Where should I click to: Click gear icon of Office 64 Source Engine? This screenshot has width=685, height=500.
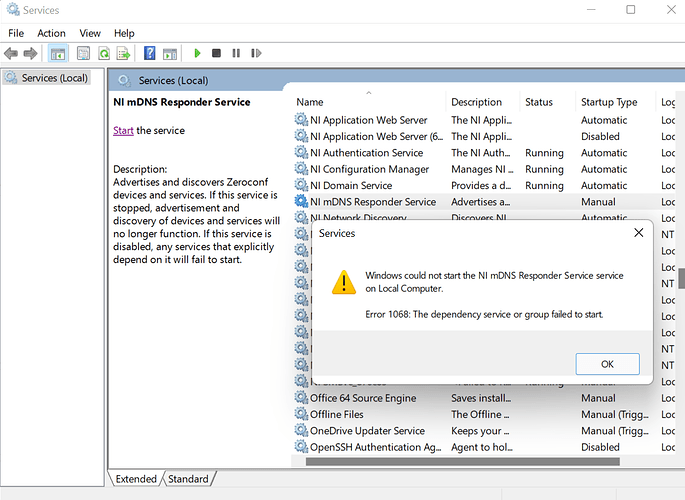tap(301, 397)
